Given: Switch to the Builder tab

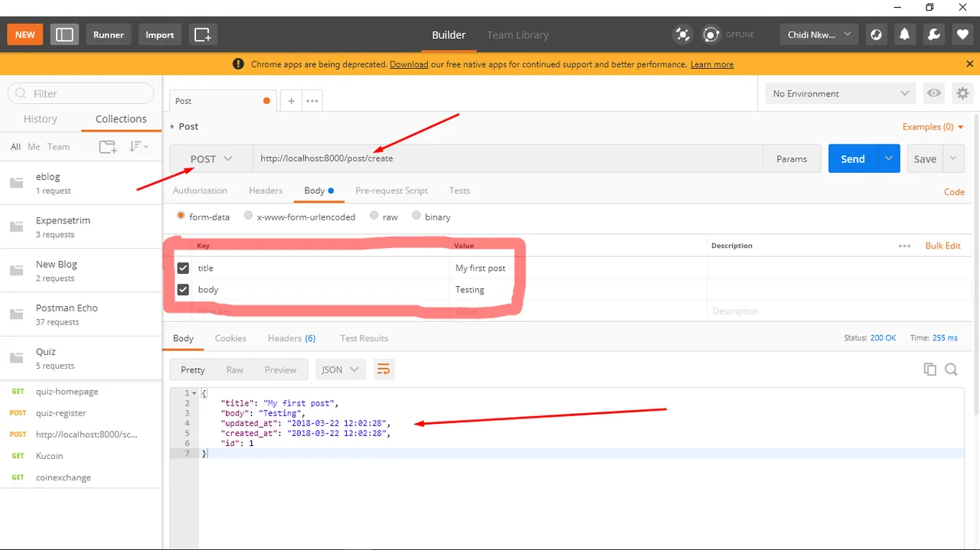Looking at the screenshot, I should (449, 34).
